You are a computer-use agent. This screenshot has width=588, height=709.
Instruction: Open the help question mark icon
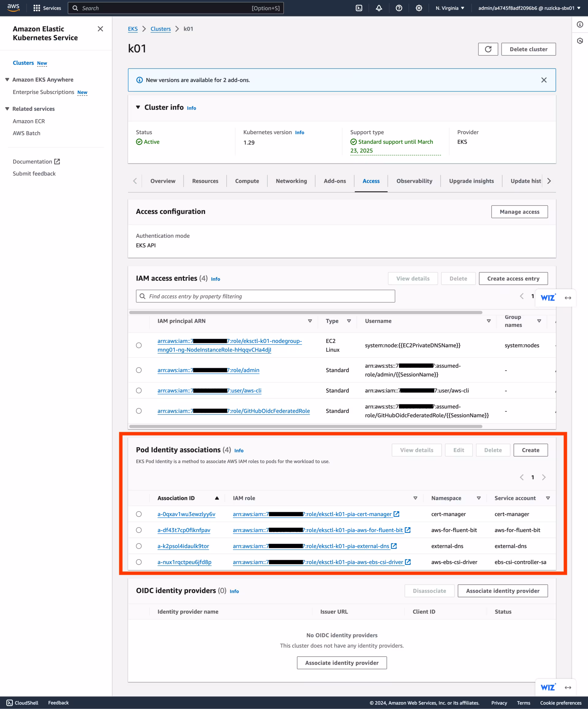pos(398,8)
